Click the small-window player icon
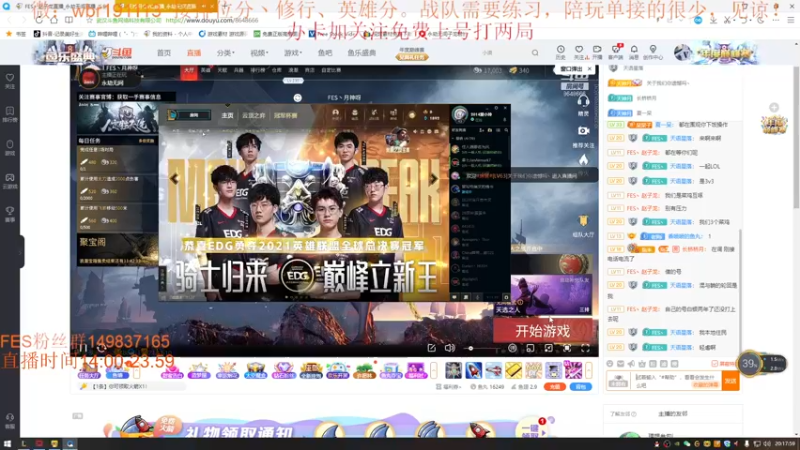Image resolution: width=800 pixels, height=450 pixels. pos(531,348)
